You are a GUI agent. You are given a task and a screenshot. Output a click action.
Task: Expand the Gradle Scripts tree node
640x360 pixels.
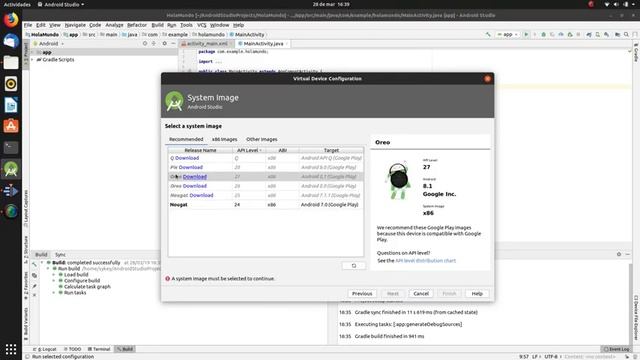[33, 60]
